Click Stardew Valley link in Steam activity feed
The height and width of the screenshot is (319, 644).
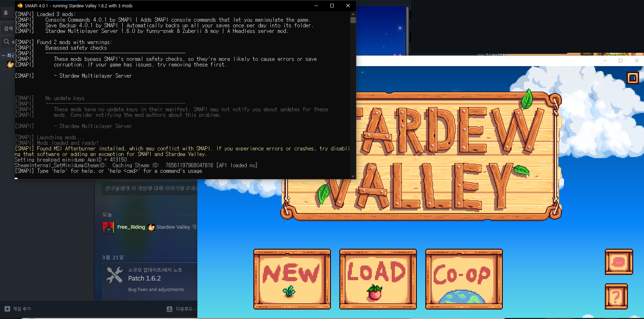173,227
